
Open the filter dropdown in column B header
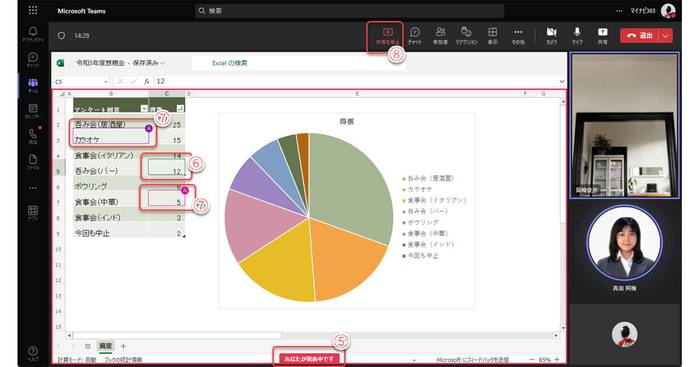(x=144, y=108)
